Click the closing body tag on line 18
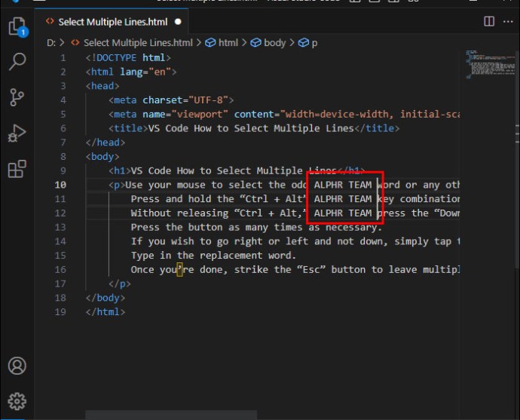520x420 pixels. coord(106,298)
